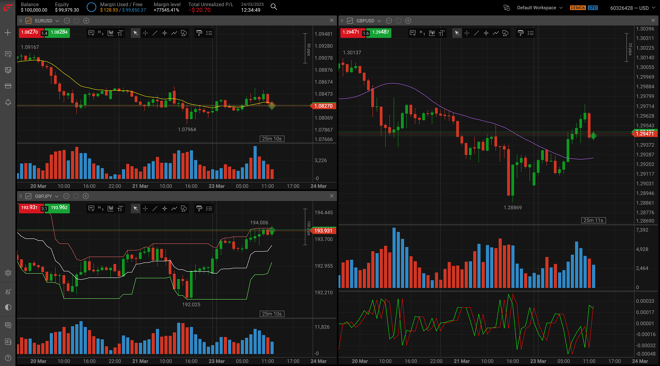The image size is (660, 366).
Task: Open the object list icon on GBPJPY toolbar
Action: (209, 208)
